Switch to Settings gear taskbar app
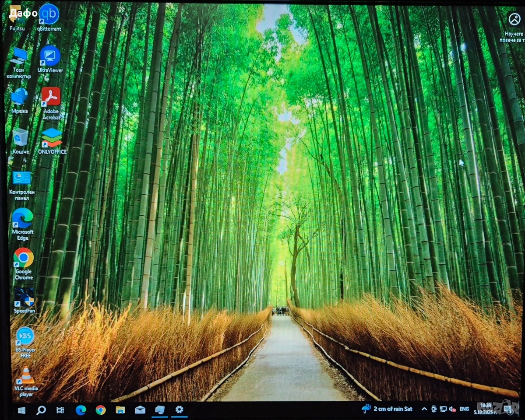 point(179,409)
